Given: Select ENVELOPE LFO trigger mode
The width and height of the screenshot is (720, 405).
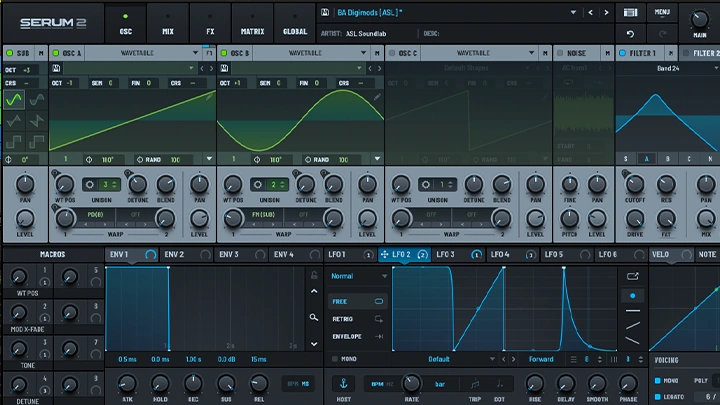Looking at the screenshot, I should click(358, 336).
